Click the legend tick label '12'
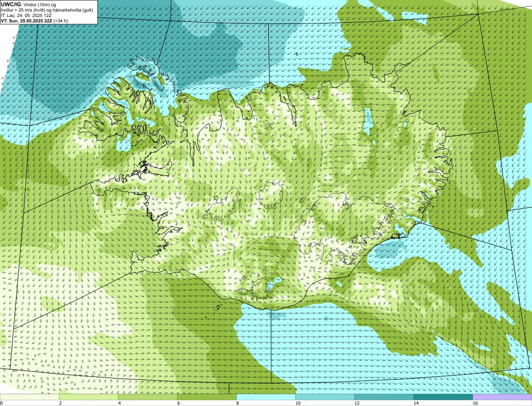This screenshot has width=532, height=406. pyautogui.click(x=357, y=403)
